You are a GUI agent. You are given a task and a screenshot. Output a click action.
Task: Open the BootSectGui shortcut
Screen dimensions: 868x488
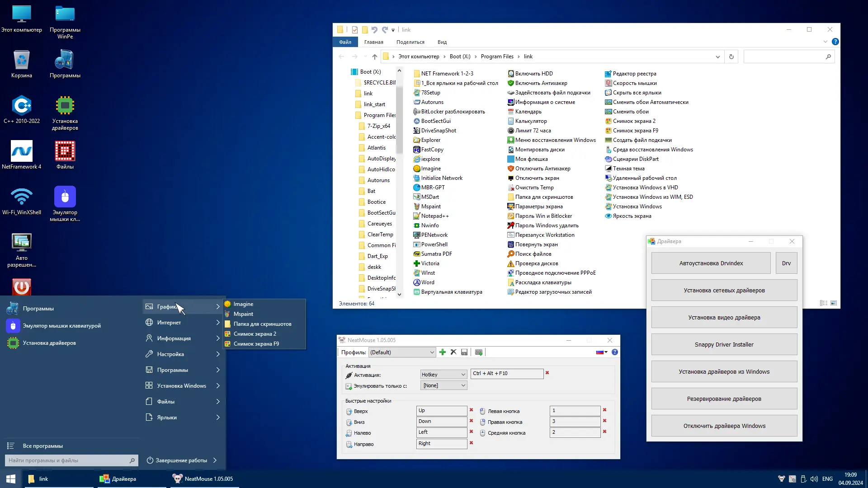[435, 121]
